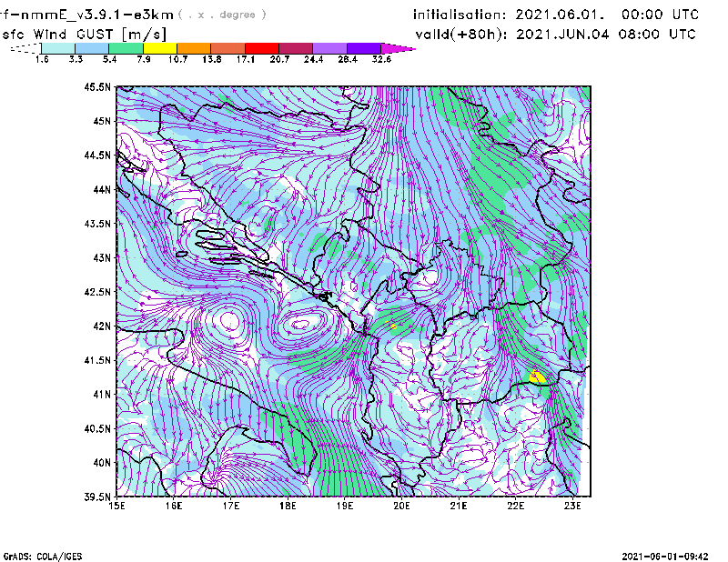728x562 pixels.
Task: Click the legend value 28.4
Action: (348, 59)
